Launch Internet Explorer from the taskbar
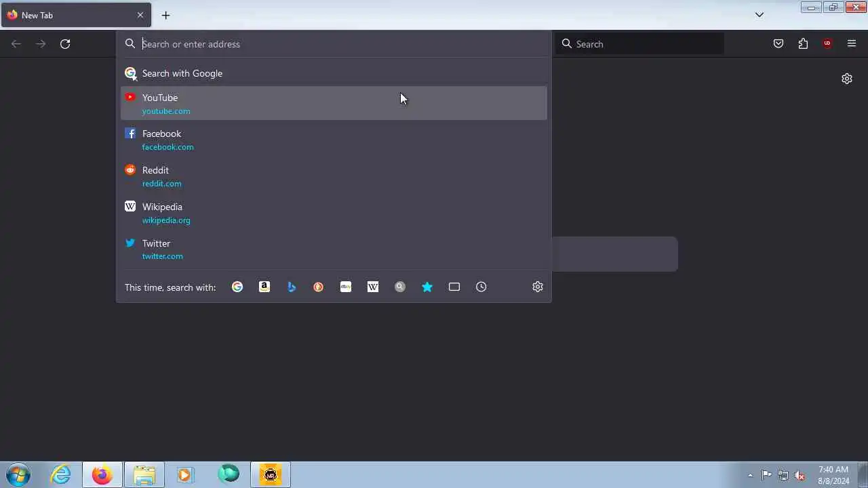The height and width of the screenshot is (488, 868). 61,474
